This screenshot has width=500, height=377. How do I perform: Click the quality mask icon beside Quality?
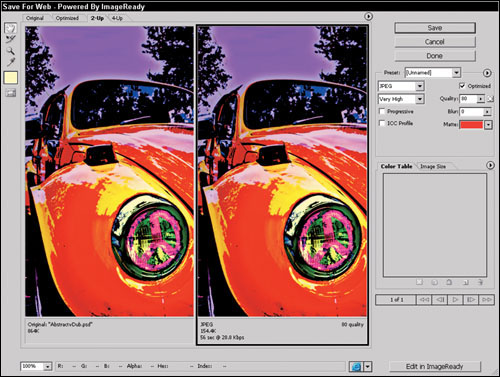[x=490, y=99]
